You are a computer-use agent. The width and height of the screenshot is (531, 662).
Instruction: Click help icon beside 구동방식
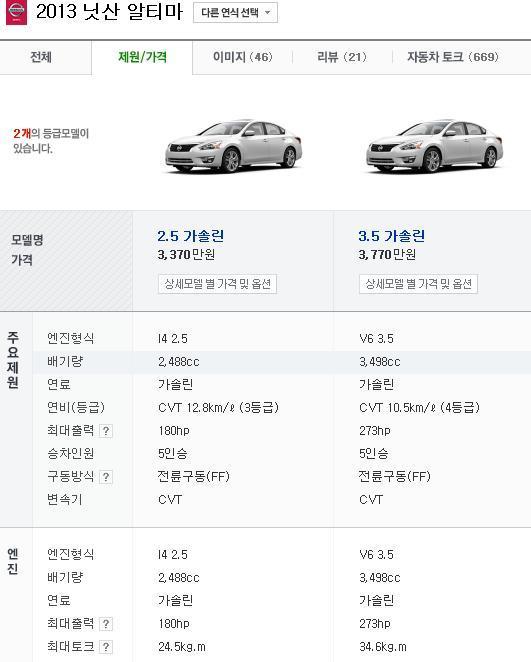tap(106, 477)
